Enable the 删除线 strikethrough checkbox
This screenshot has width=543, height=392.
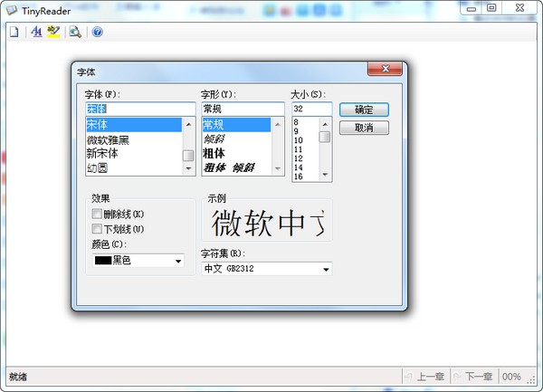(97, 214)
